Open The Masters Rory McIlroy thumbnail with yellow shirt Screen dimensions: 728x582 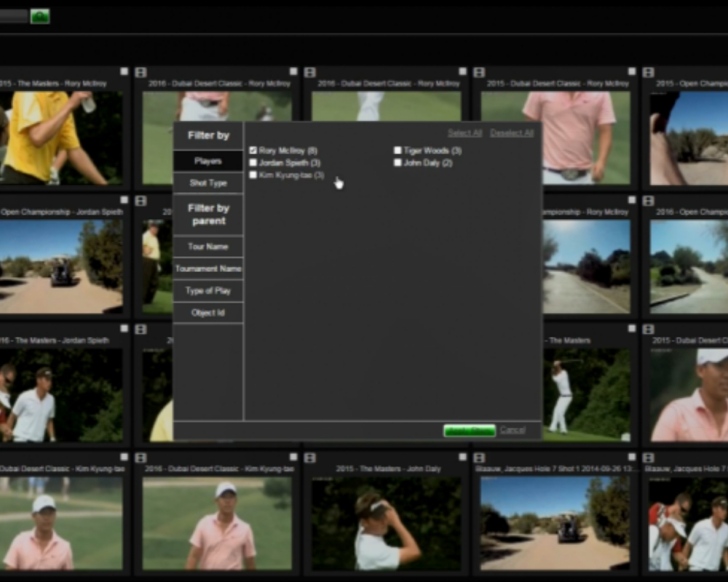(61, 137)
